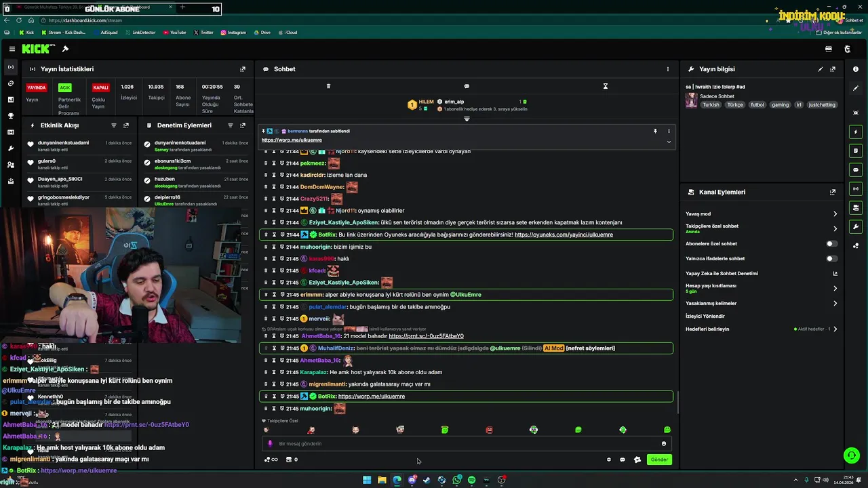Pop out the Etkinlik Akışı panel
This screenshot has width=868, height=488.
[x=126, y=125]
